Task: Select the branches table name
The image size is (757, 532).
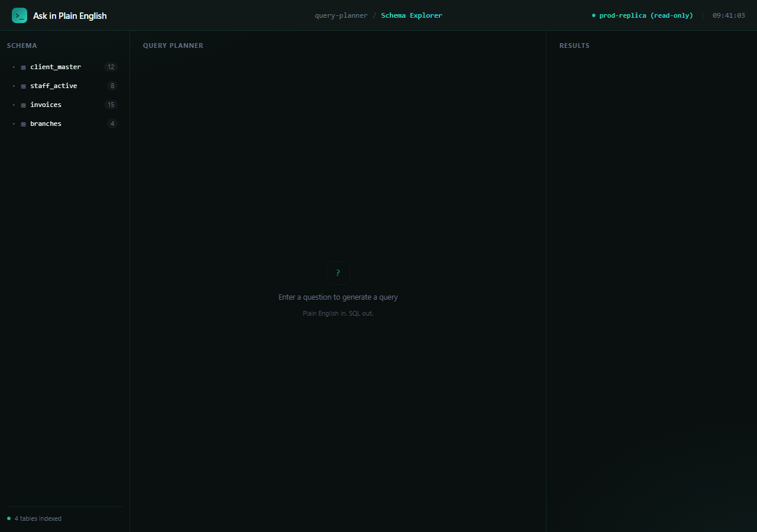Action: (x=46, y=124)
